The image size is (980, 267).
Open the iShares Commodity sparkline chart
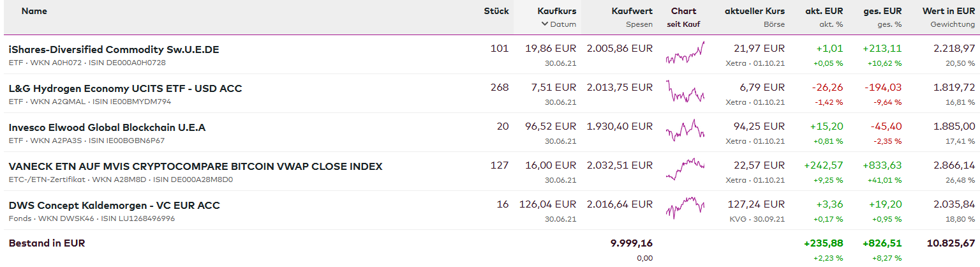coord(685,54)
